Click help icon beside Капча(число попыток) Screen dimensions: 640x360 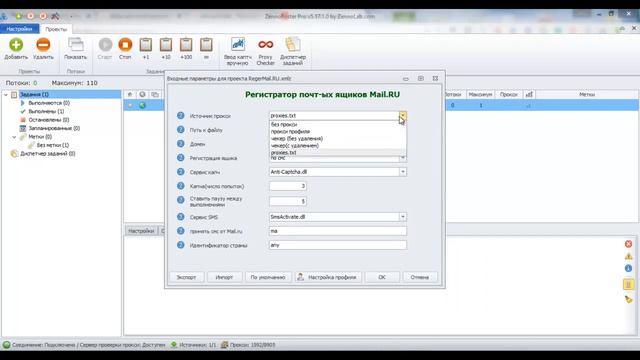pyautogui.click(x=181, y=186)
